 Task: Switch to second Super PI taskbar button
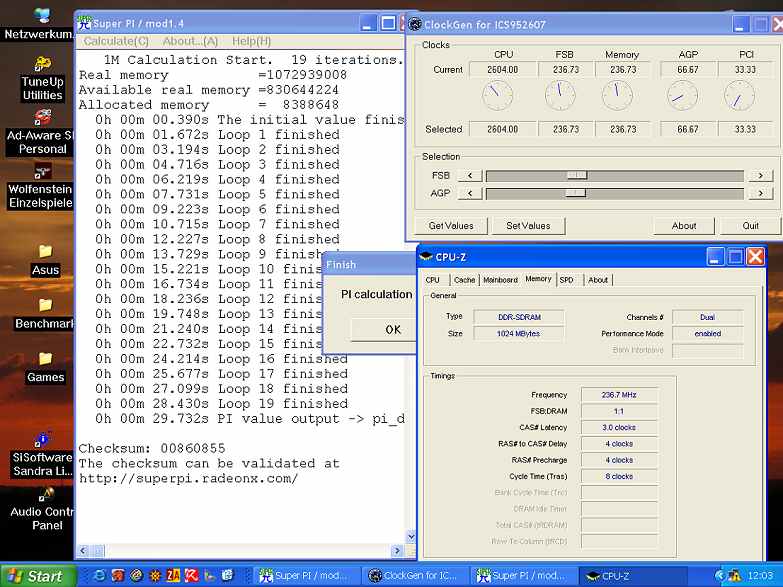pyautogui.click(x=523, y=576)
